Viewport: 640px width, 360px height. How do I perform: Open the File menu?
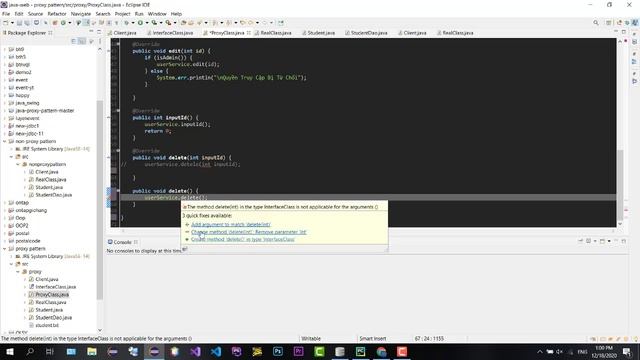point(6,14)
